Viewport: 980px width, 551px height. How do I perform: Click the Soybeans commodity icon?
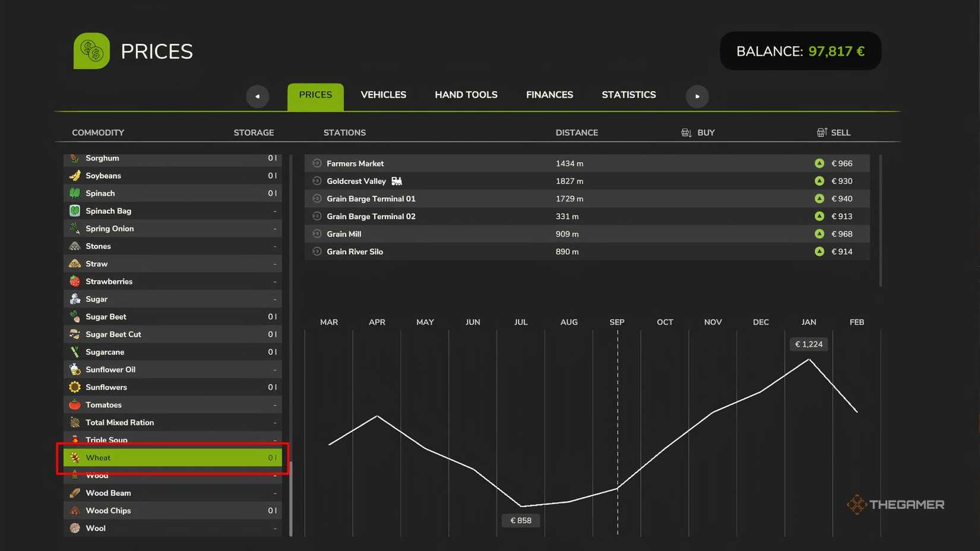(x=75, y=176)
